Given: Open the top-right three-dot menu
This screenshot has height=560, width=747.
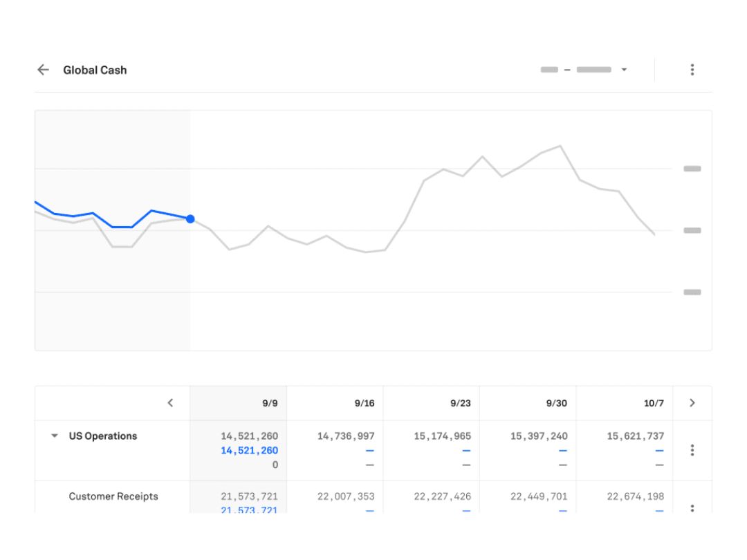Looking at the screenshot, I should pos(692,70).
